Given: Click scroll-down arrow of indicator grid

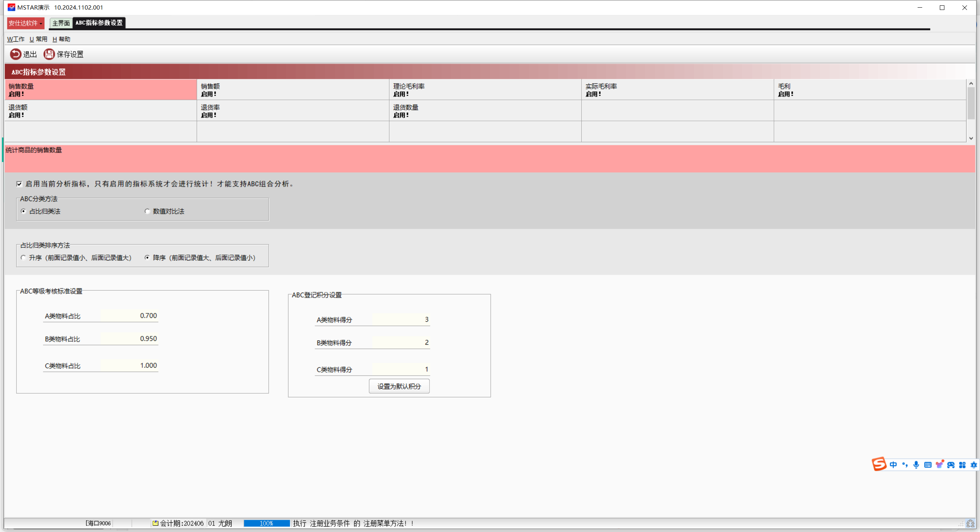Looking at the screenshot, I should [971, 138].
